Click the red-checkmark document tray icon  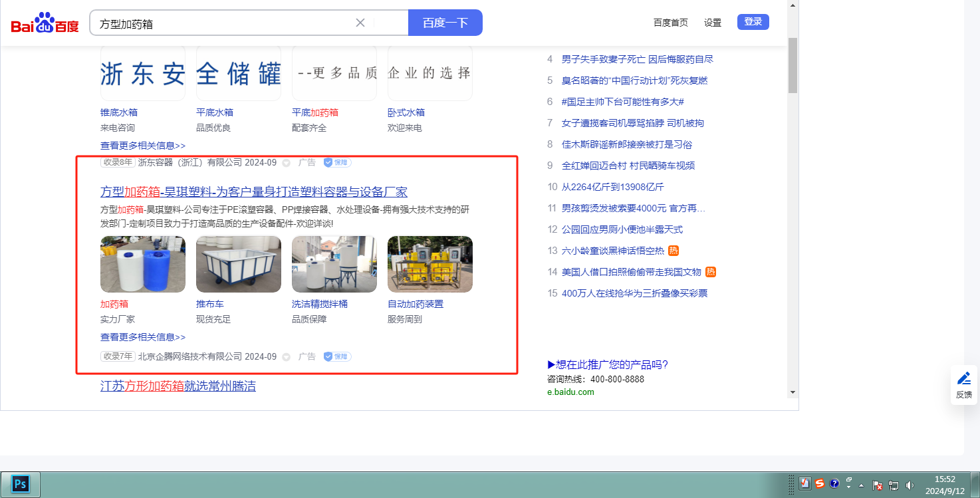[x=804, y=484]
